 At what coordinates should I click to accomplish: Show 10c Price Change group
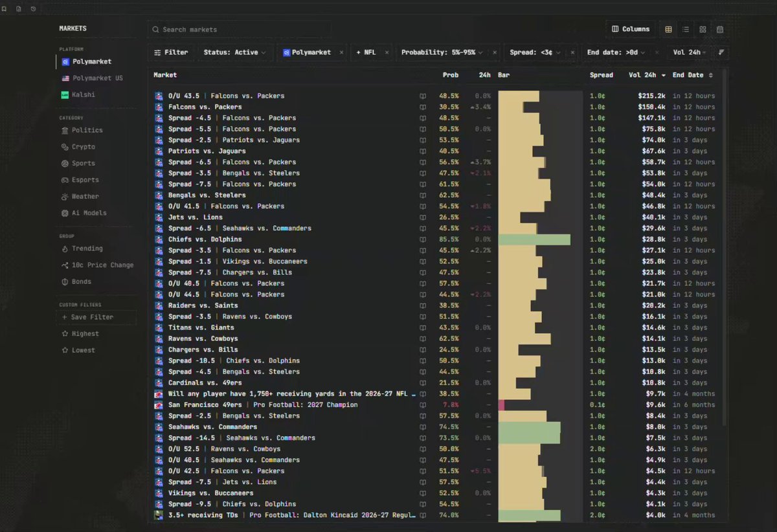click(97, 265)
